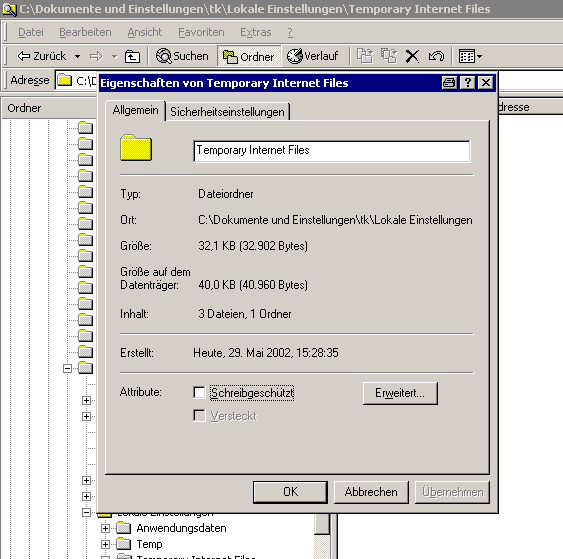
Task: Expand the Anwendungsdaten tree node
Action: click(x=105, y=528)
